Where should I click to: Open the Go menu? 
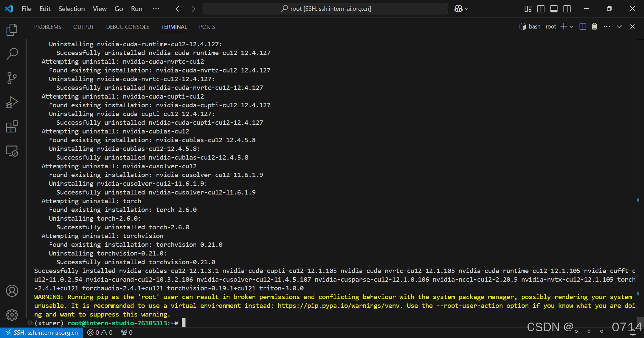point(119,9)
